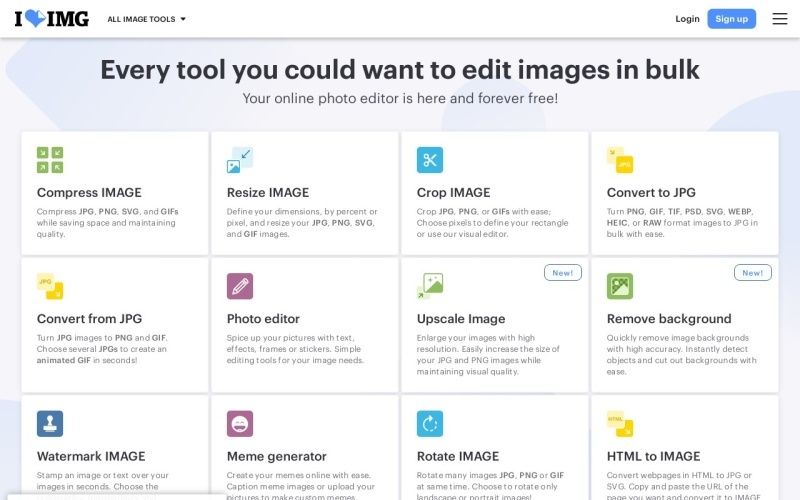800x500 pixels.
Task: Click the Compress IMAGE green arrows icon
Action: tap(50, 160)
